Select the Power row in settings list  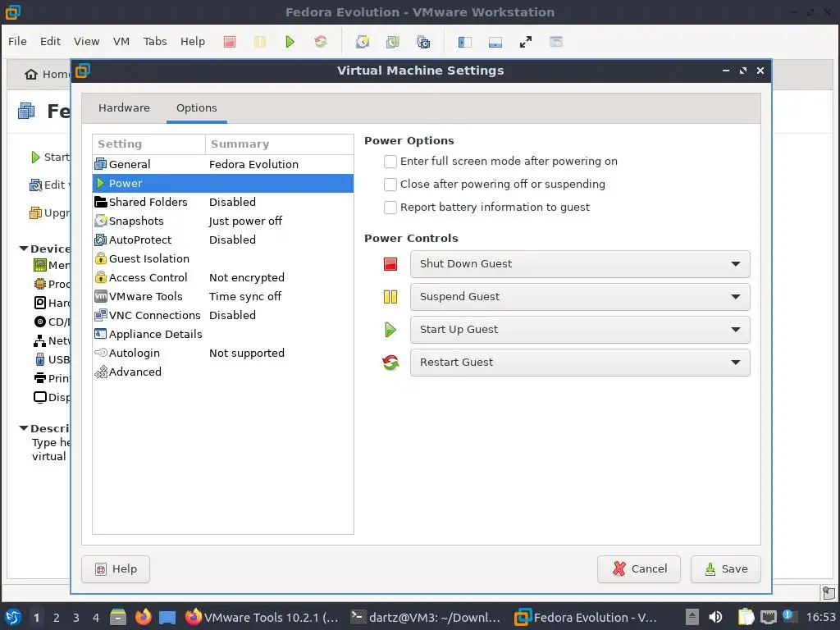point(223,183)
